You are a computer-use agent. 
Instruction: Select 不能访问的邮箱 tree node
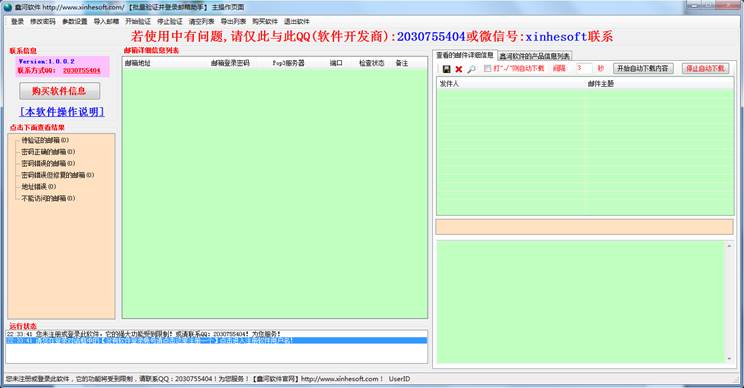click(48, 198)
